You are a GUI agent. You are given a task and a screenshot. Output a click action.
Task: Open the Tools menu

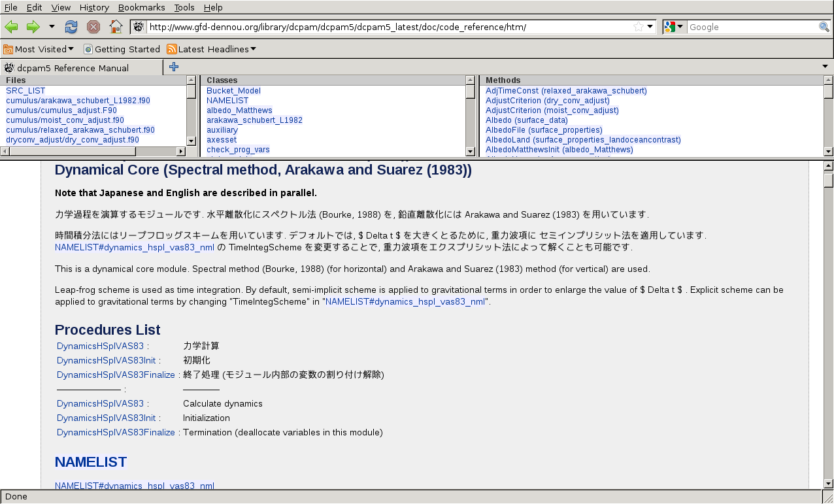[184, 7]
